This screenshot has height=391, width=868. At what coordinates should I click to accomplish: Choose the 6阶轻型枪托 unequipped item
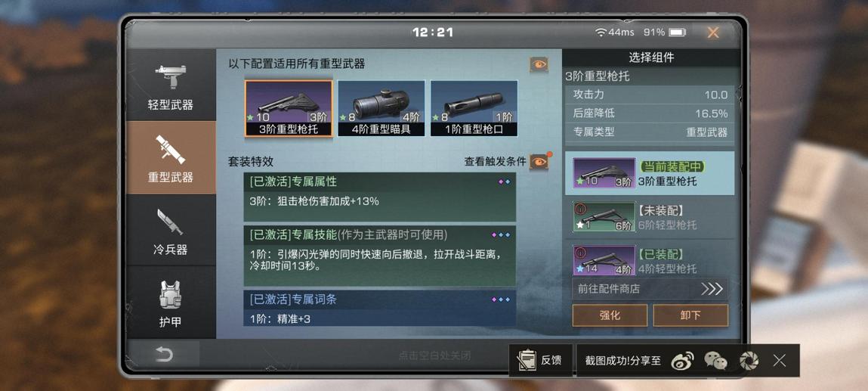click(x=650, y=218)
